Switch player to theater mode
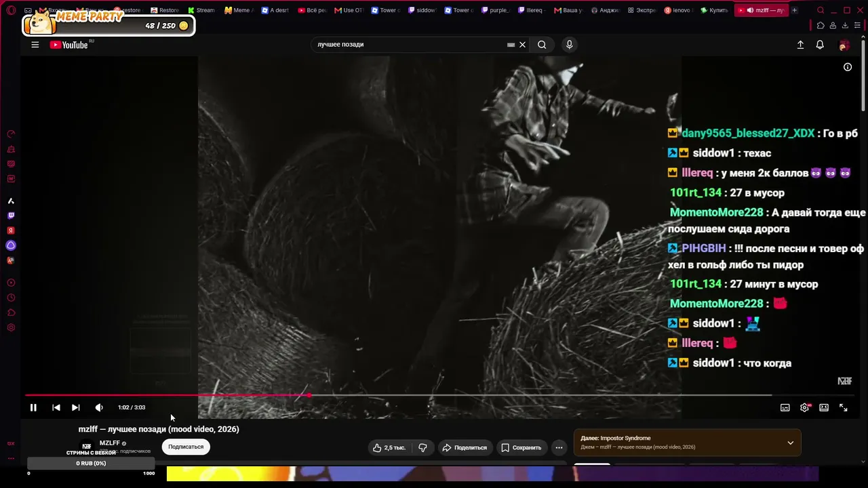The image size is (868, 488). (x=824, y=407)
